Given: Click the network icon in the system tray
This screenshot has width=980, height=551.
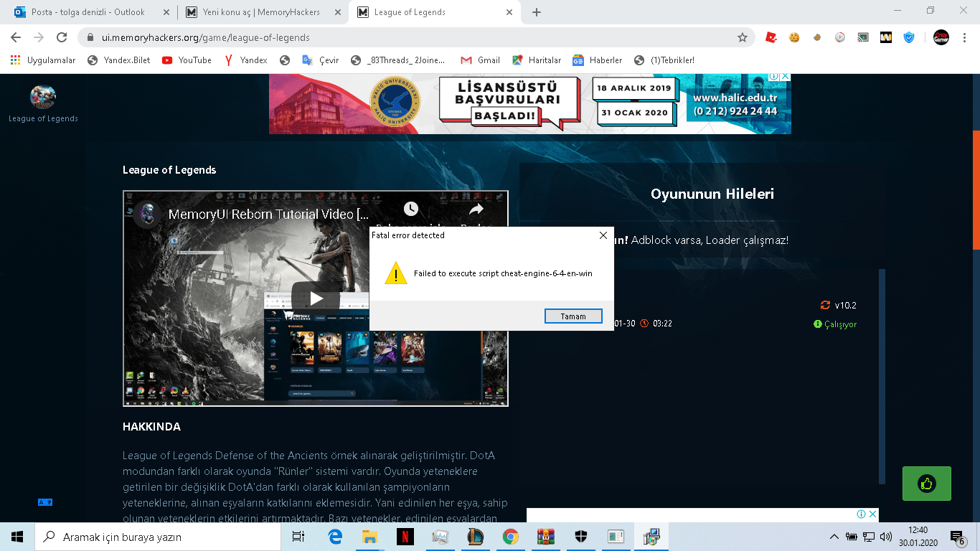Looking at the screenshot, I should coord(869,537).
